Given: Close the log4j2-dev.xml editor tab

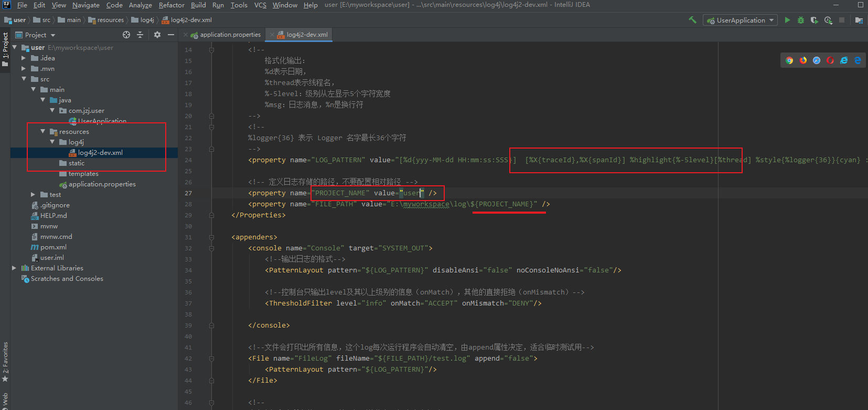Looking at the screenshot, I should tap(272, 35).
